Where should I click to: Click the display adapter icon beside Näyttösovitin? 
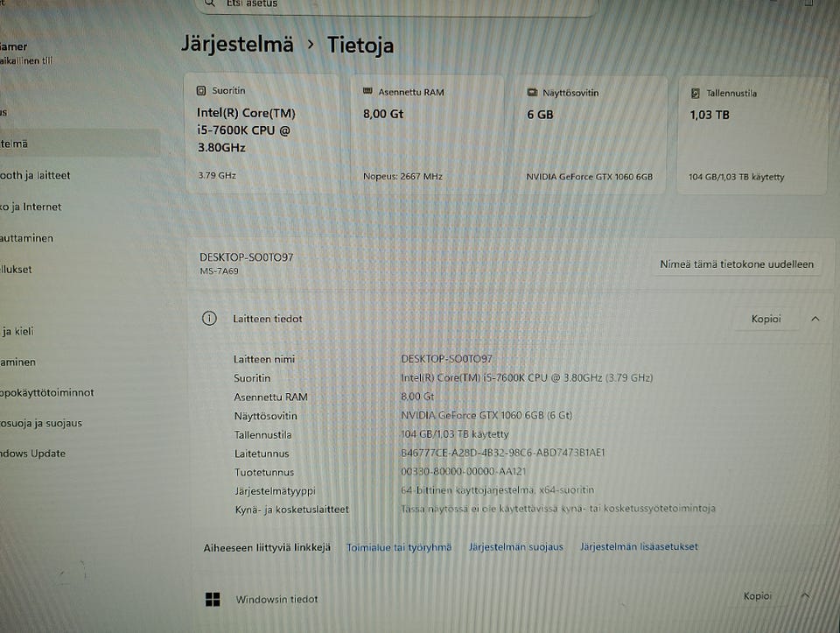[532, 92]
